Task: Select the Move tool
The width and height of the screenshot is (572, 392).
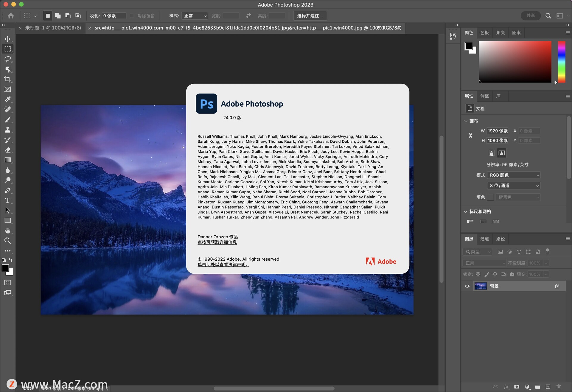Action: pyautogui.click(x=8, y=39)
